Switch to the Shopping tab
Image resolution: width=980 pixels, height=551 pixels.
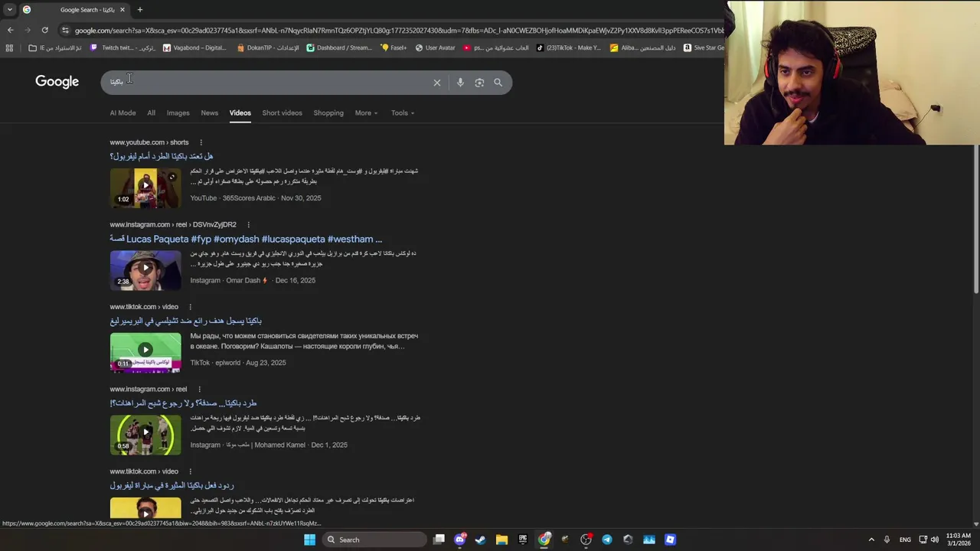pos(328,112)
